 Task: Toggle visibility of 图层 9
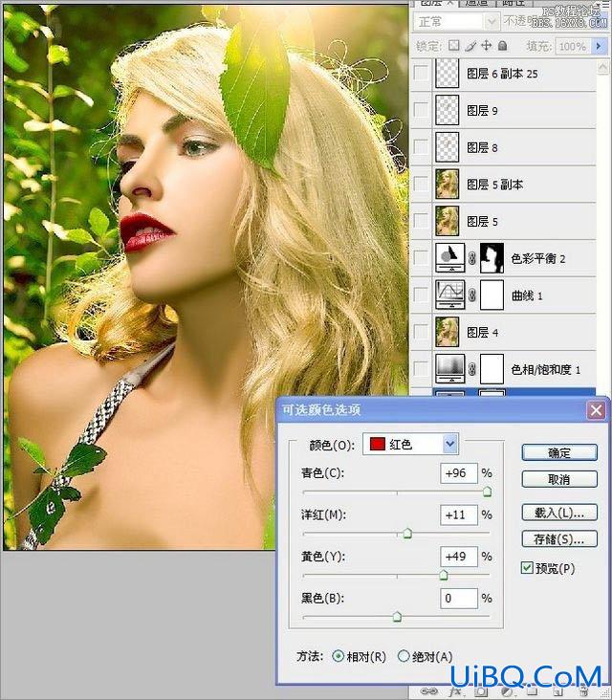click(421, 110)
